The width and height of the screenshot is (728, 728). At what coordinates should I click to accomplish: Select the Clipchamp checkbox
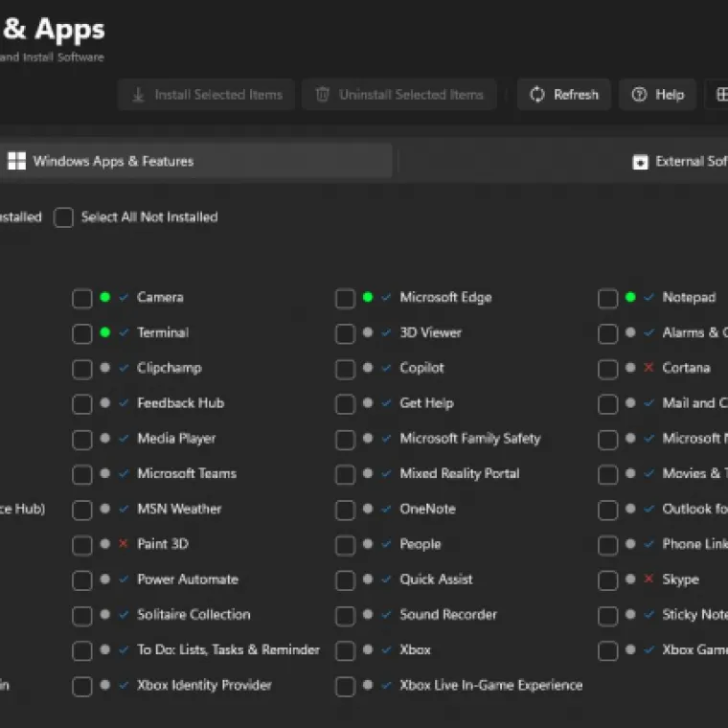(x=82, y=369)
